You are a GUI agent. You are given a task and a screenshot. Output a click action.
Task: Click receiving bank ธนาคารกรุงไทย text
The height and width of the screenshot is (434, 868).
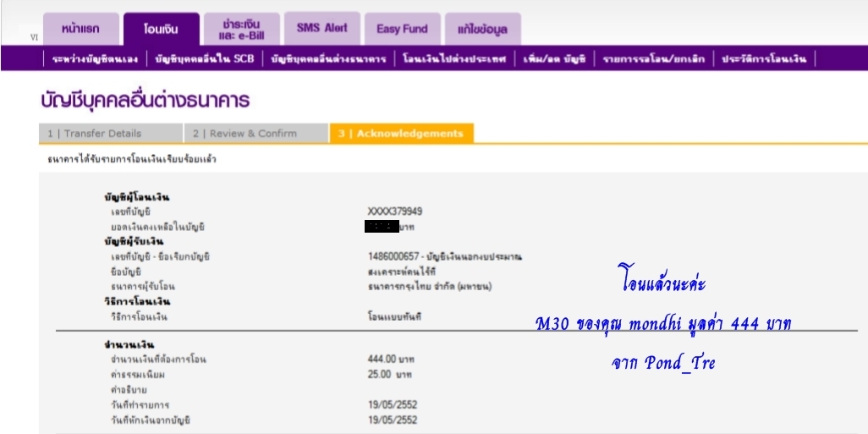[x=430, y=287]
